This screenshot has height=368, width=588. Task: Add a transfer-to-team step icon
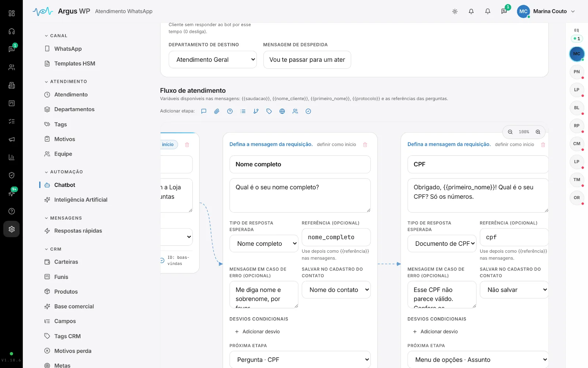coord(295,111)
